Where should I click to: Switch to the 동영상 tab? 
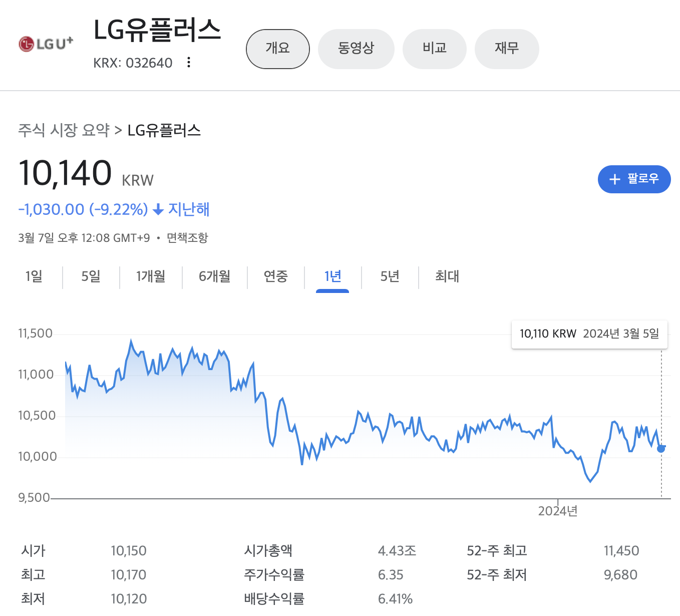tap(356, 49)
